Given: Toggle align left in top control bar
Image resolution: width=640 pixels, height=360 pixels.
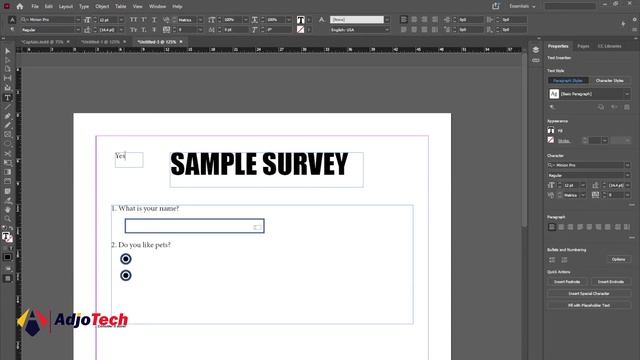Looking at the screenshot, I should pyautogui.click(x=404, y=20).
